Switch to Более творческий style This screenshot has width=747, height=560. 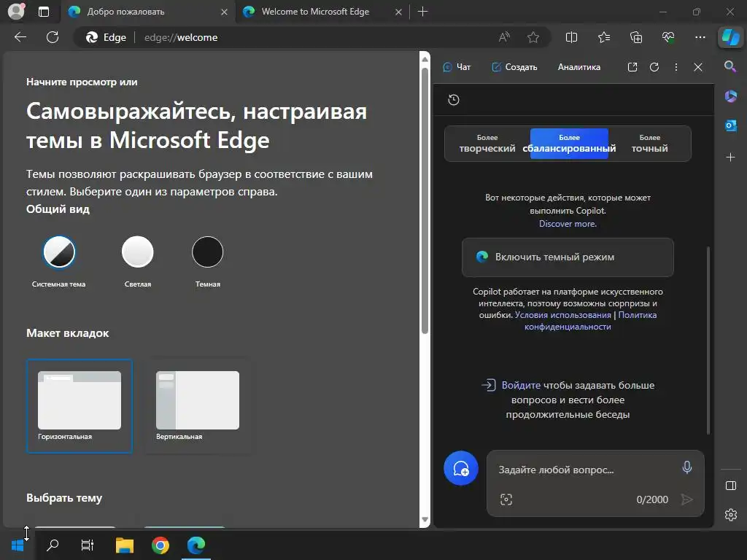coord(487,144)
